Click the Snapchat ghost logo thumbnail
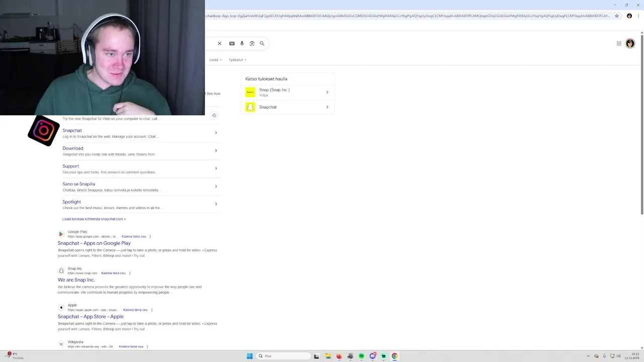644x362 pixels. (x=251, y=107)
